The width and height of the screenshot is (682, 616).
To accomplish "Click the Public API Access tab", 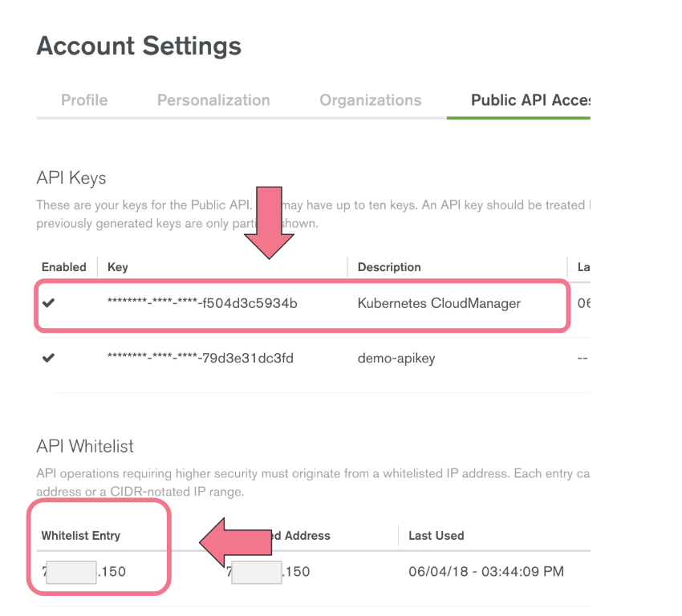I will (x=530, y=100).
